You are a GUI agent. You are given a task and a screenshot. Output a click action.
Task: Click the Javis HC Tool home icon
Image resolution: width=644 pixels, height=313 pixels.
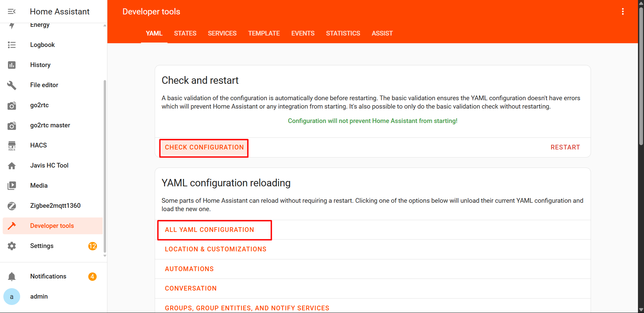[x=12, y=166]
